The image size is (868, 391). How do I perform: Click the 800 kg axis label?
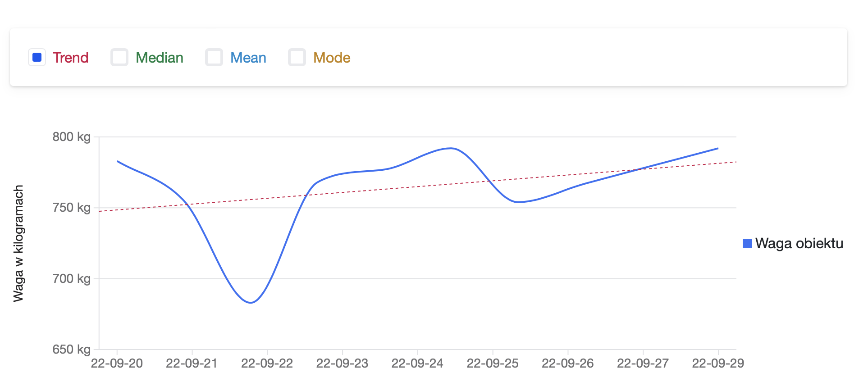(72, 137)
